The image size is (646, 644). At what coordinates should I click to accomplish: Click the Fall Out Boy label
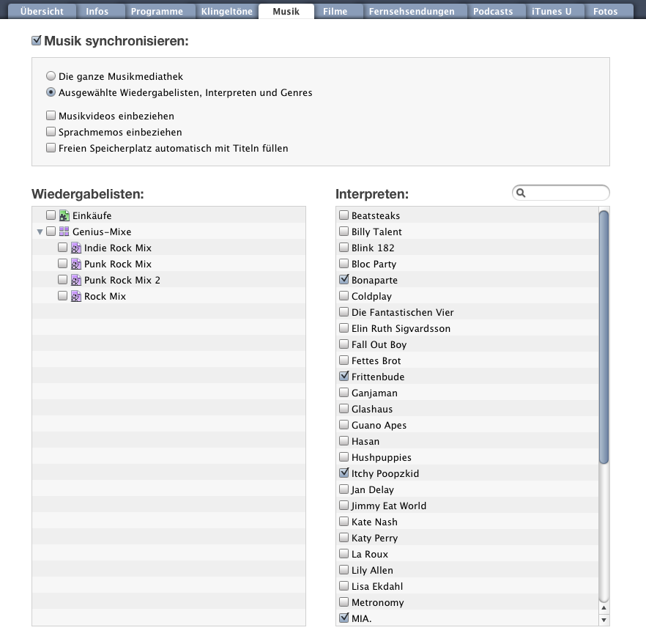tap(379, 345)
